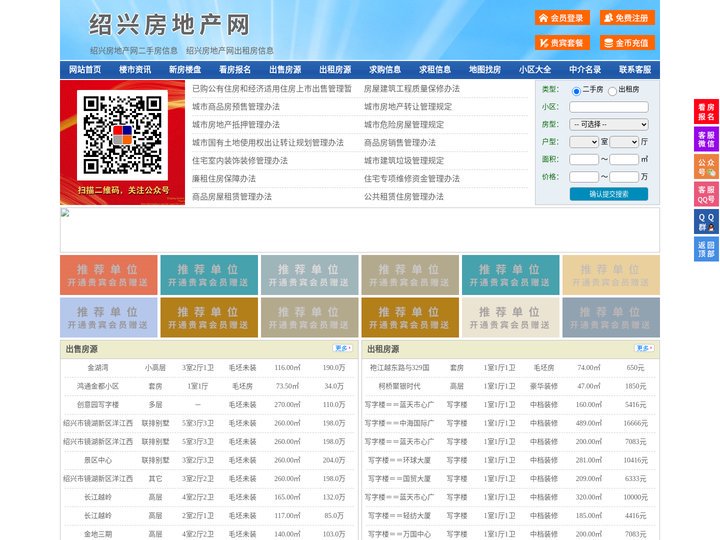Screen dimensions: 720x540
Task: Open the 写字楼==轻纺大厦 rental listing
Action: tap(399, 516)
